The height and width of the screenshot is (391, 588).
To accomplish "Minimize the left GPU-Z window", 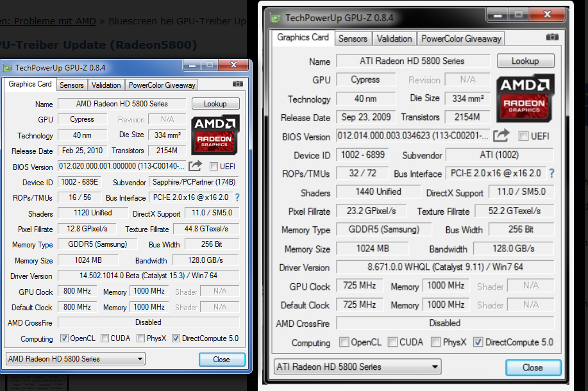I will click(x=192, y=65).
